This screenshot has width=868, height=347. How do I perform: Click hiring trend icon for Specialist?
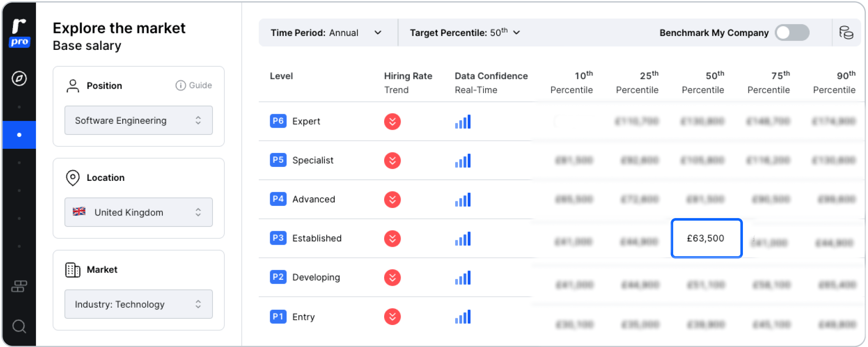click(x=393, y=161)
